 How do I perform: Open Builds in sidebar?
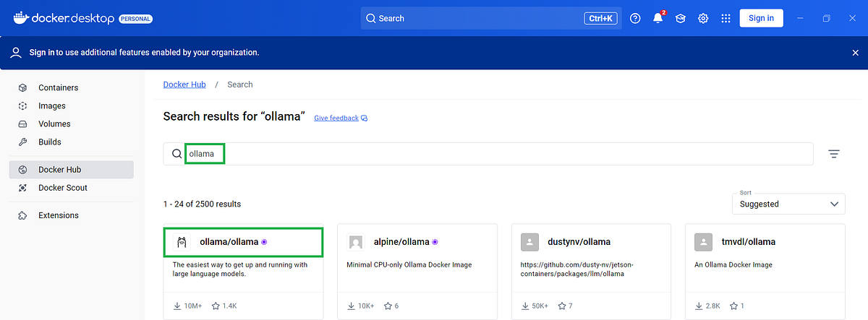point(71,142)
